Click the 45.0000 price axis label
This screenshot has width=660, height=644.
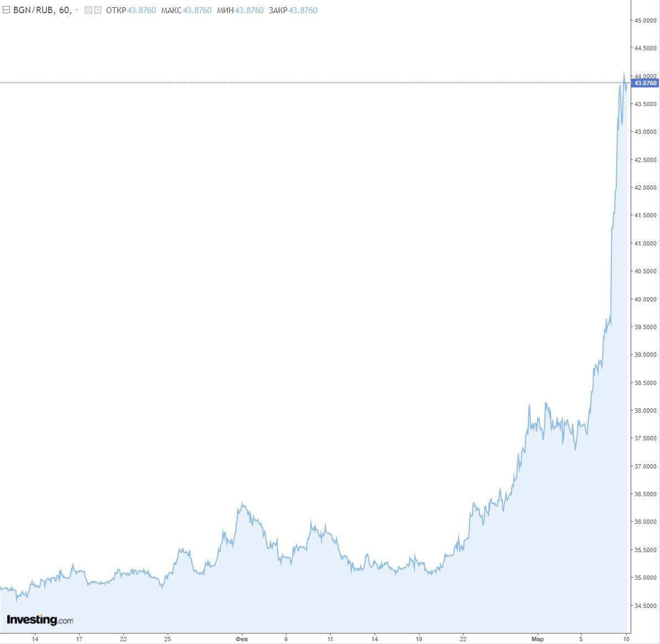point(645,20)
